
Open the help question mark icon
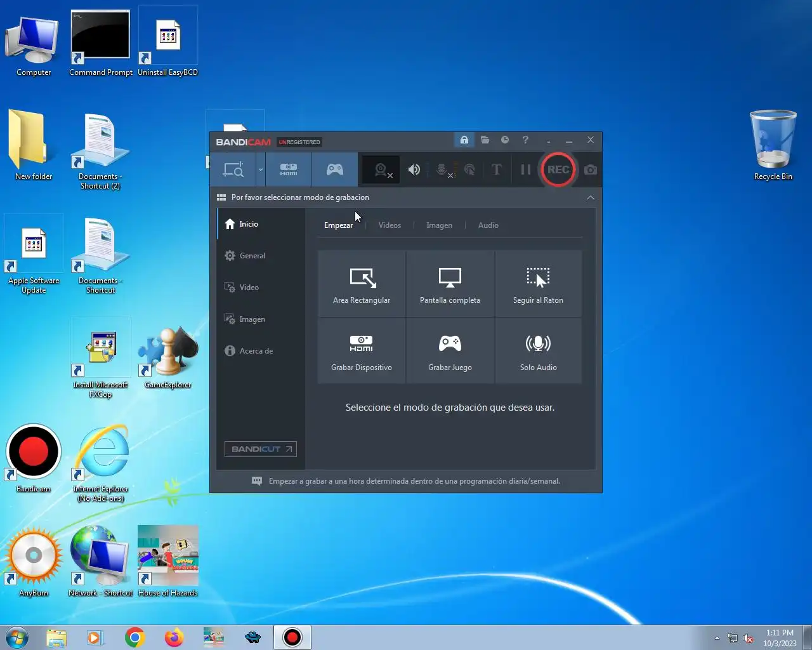[x=525, y=140]
